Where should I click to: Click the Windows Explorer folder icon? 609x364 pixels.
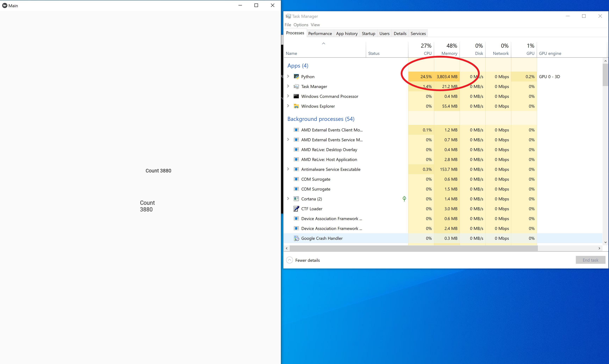pos(296,106)
